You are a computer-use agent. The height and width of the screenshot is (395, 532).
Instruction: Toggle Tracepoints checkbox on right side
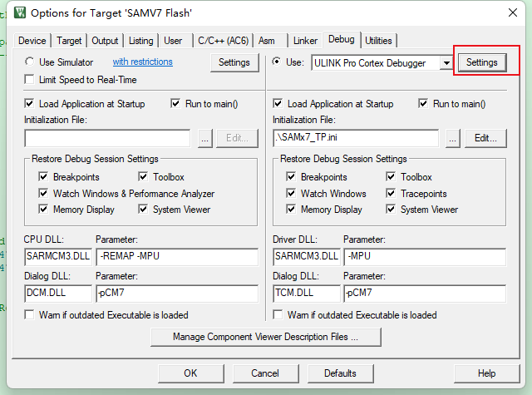(x=392, y=194)
